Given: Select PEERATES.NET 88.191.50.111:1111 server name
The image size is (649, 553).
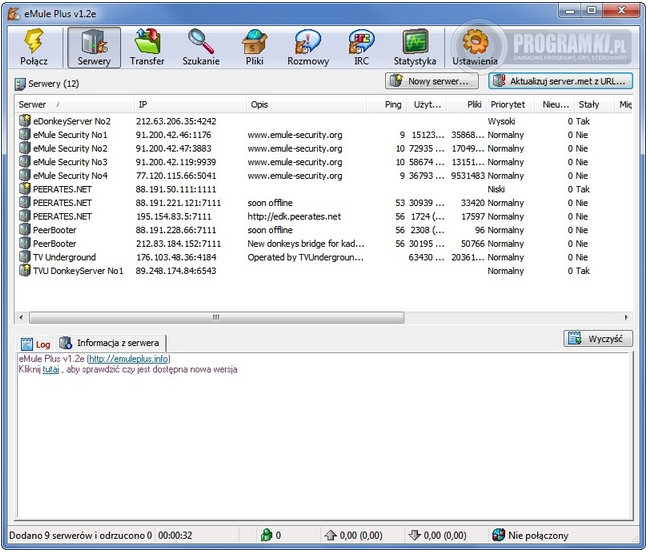Looking at the screenshot, I should 62,189.
